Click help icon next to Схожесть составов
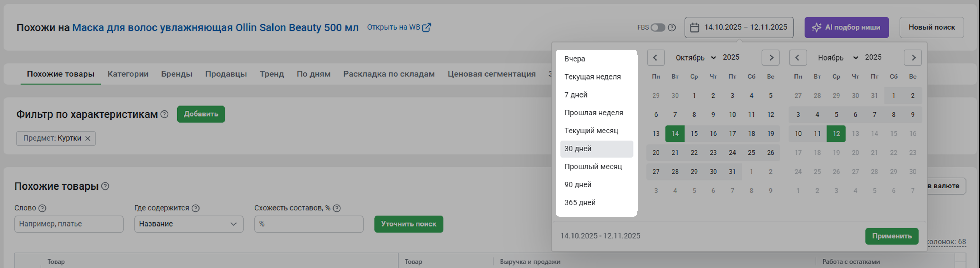This screenshot has height=268, width=980. [337, 208]
